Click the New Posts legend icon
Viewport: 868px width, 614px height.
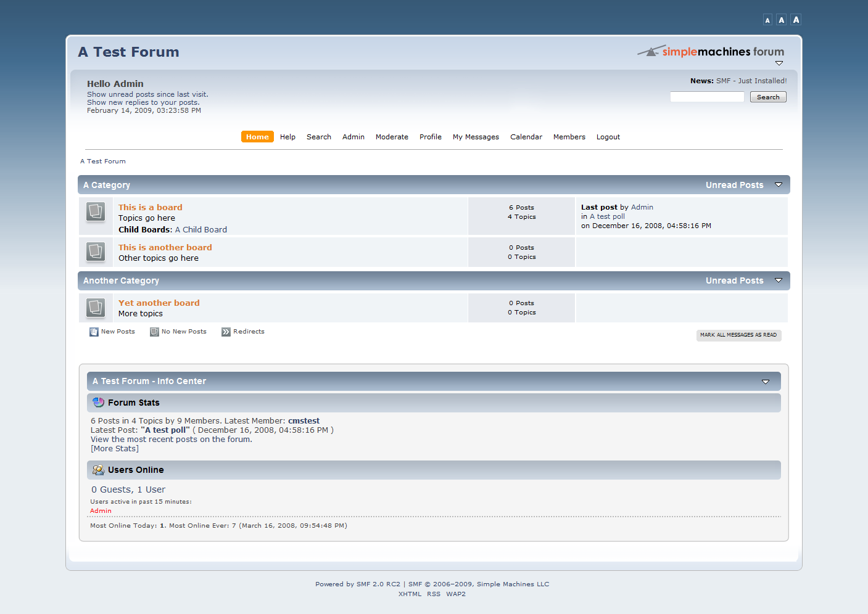(93, 331)
